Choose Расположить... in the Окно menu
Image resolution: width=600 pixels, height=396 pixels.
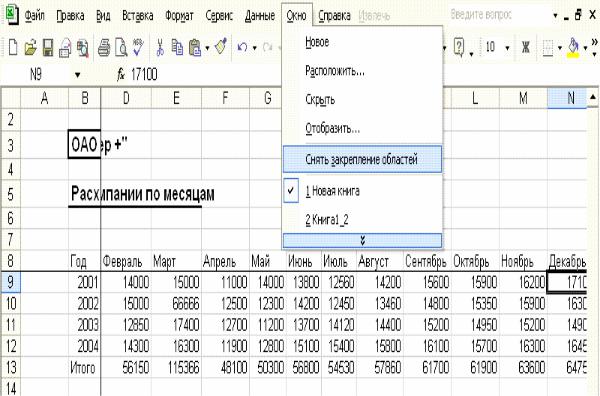(x=362, y=71)
